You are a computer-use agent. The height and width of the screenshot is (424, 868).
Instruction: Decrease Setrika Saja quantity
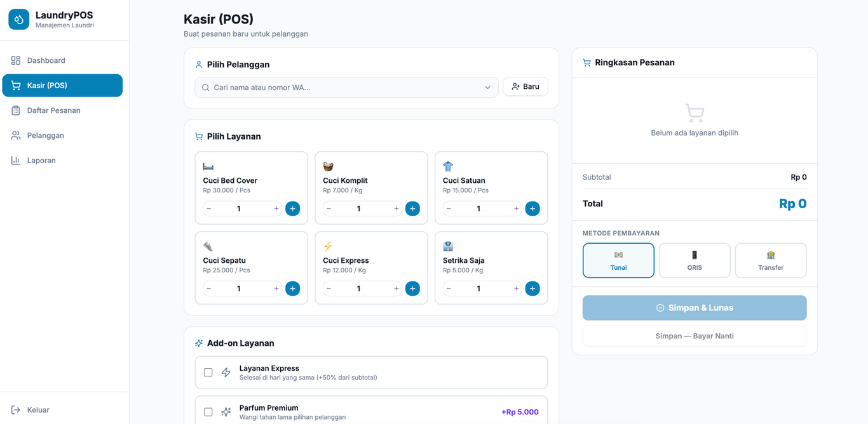click(x=449, y=289)
